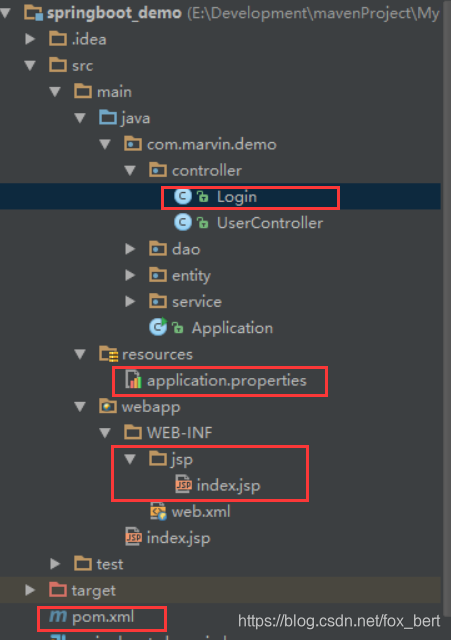Select the resources folder label
This screenshot has width=451, height=640.
[157, 354]
